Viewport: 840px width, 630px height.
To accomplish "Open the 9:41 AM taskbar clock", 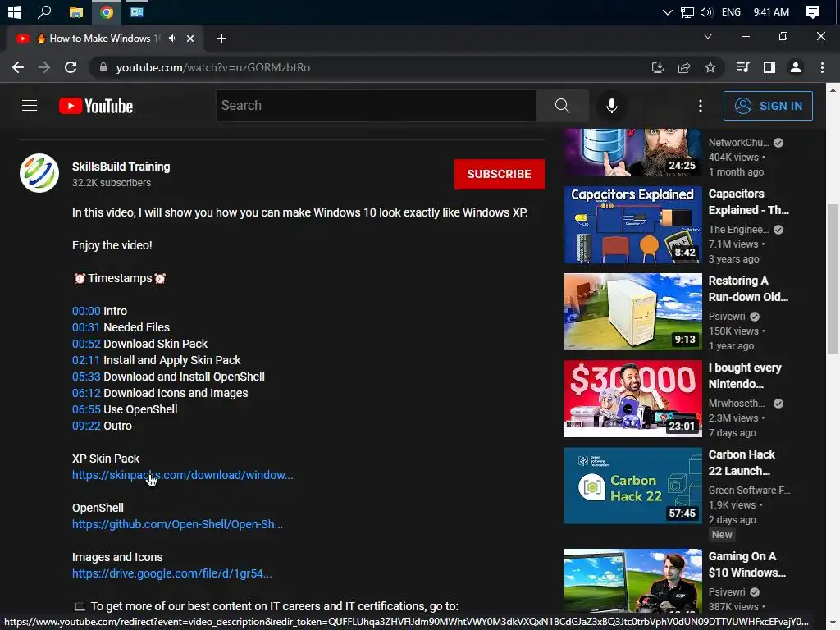I will (x=771, y=11).
